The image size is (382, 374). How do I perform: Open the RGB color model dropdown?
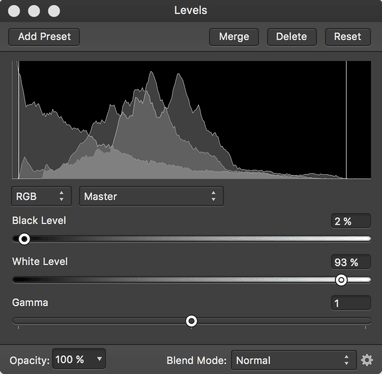41,196
